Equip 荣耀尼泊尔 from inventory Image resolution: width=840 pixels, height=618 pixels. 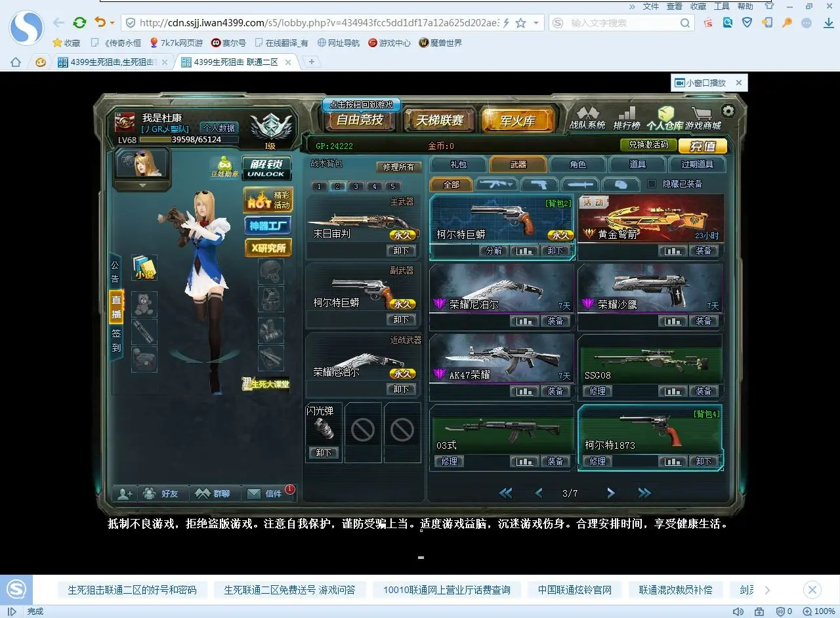point(555,321)
